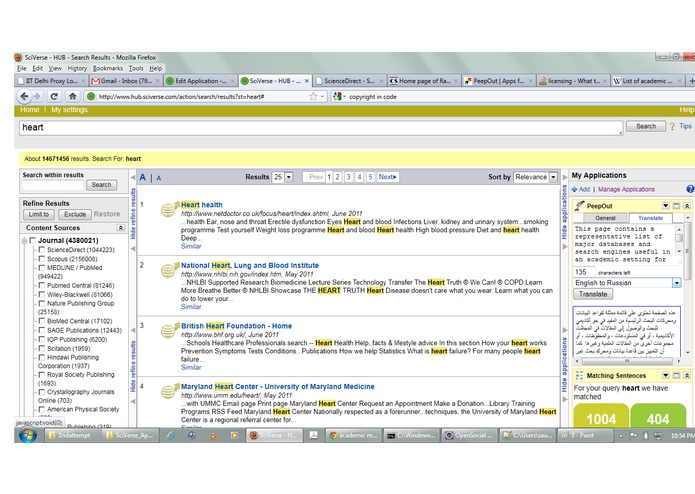Click the Matching Sentences application icon

point(579,376)
